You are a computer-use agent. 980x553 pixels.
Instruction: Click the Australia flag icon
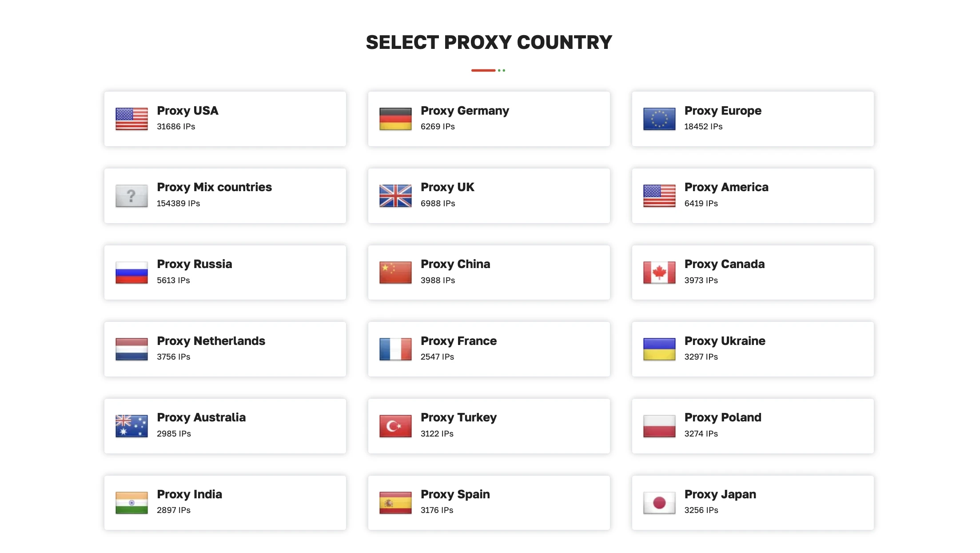point(131,426)
